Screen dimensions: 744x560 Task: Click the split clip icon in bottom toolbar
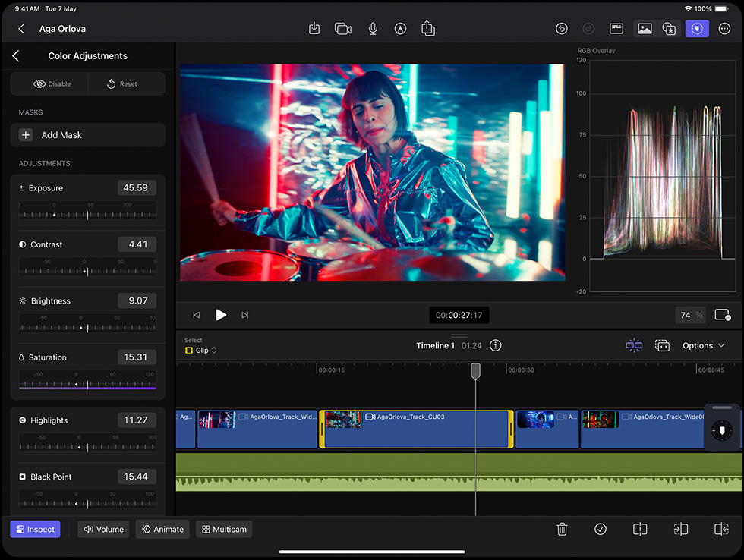[639, 529]
